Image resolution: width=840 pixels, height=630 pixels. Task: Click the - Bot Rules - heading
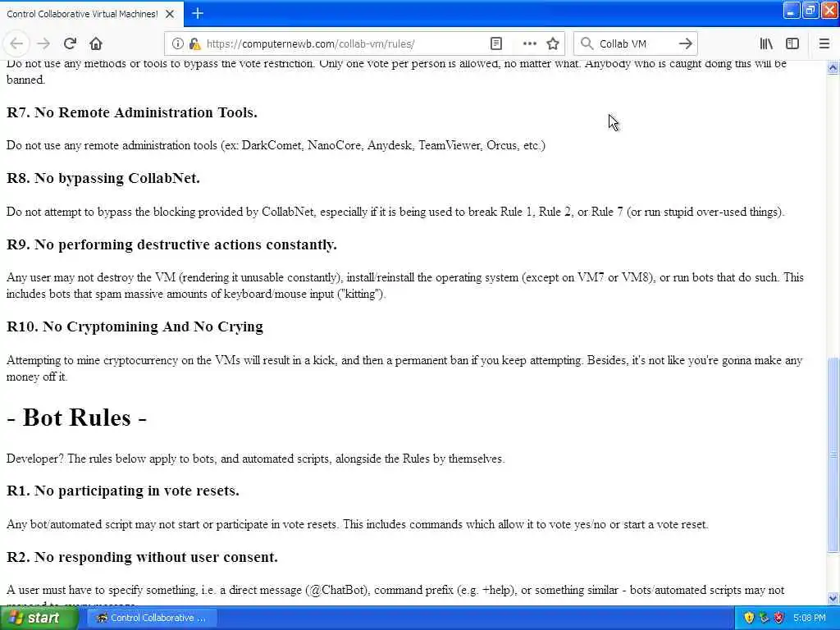point(76,418)
